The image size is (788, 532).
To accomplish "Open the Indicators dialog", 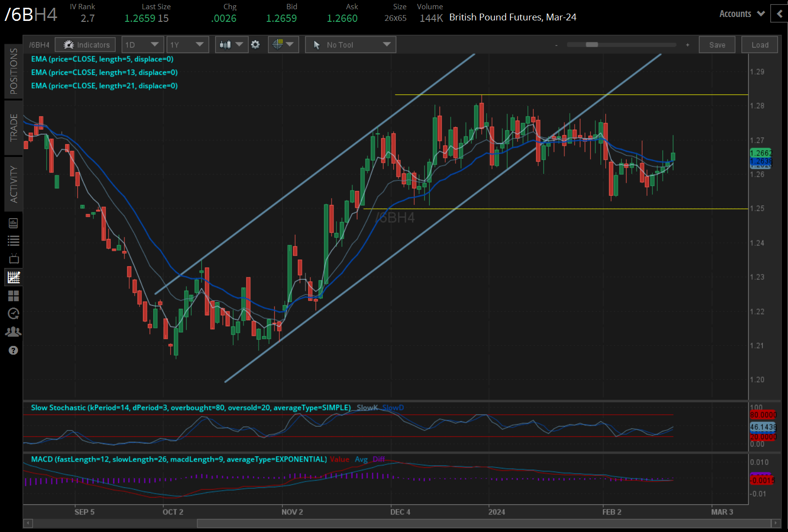I will pyautogui.click(x=85, y=44).
